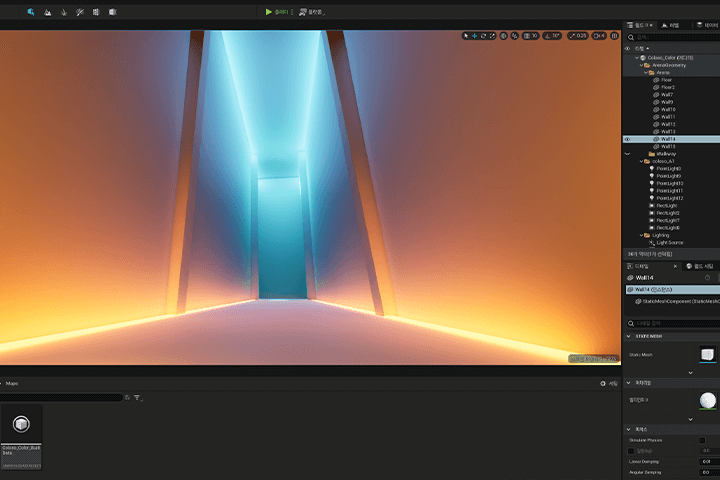Click the Wall11 static mesh icon
Viewport: 720px width, 480px height.
656,117
